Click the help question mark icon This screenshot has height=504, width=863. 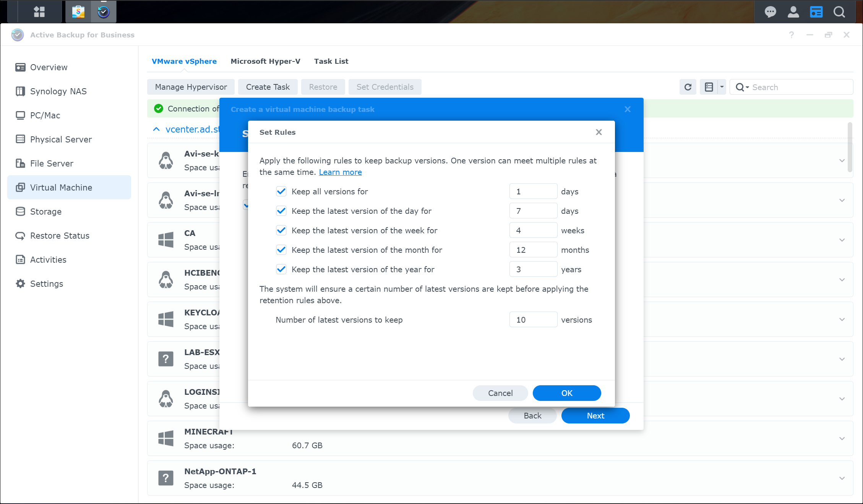791,35
